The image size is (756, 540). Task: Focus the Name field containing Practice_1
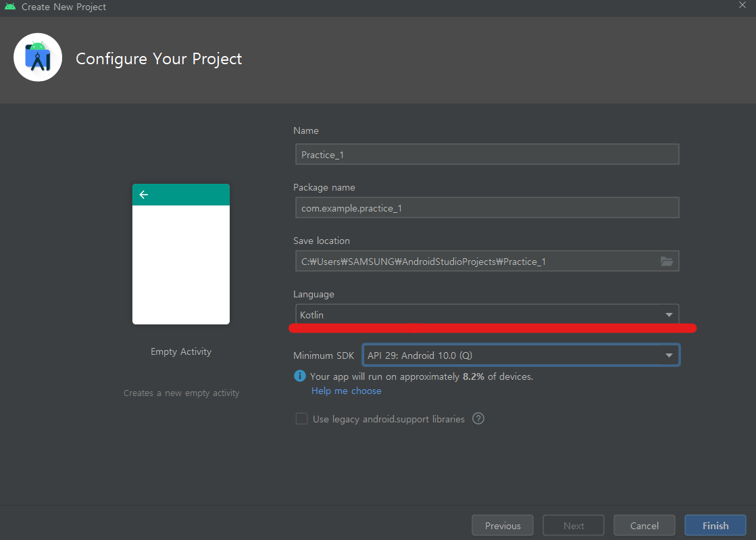[487, 154]
